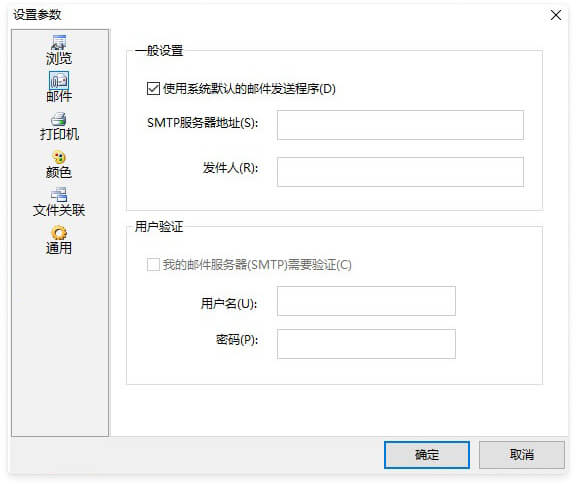Click the 通用 label in sidebar
The image size is (576, 486).
pyautogui.click(x=59, y=248)
